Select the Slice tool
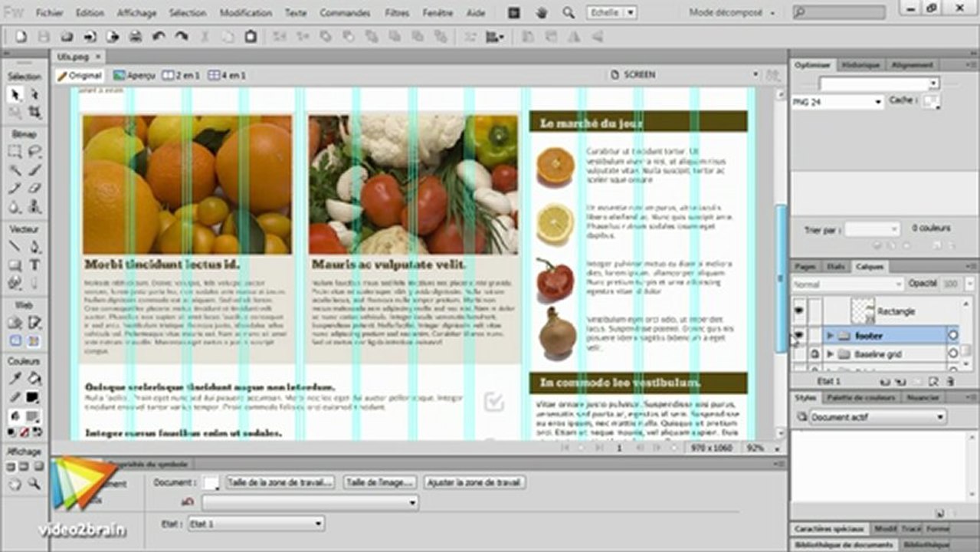The image size is (980, 552). (34, 322)
